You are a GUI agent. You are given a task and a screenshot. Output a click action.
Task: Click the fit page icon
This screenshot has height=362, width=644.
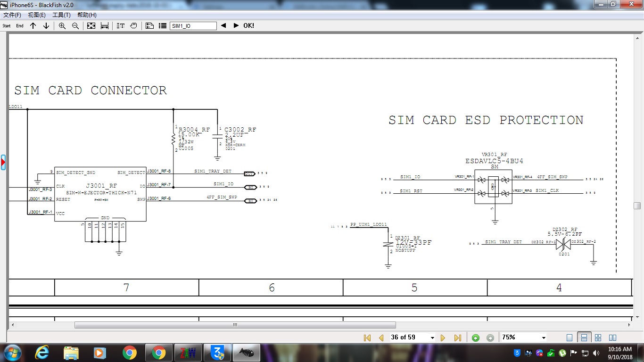(91, 26)
